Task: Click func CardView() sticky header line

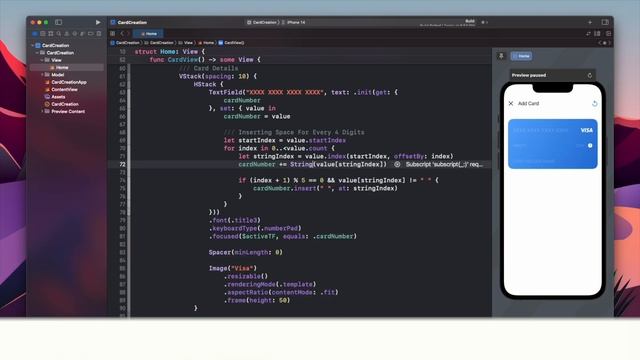Action: (205, 60)
